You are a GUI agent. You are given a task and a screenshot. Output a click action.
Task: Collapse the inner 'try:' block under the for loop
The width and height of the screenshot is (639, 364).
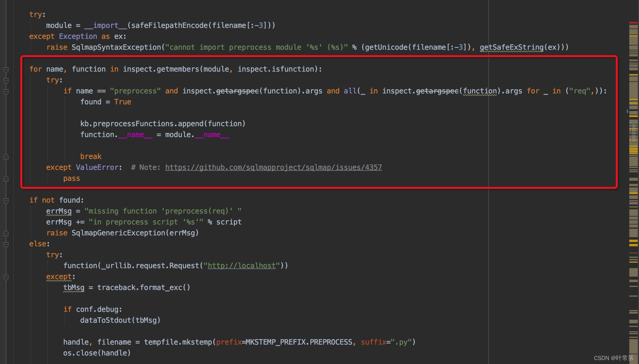pyautogui.click(x=6, y=81)
